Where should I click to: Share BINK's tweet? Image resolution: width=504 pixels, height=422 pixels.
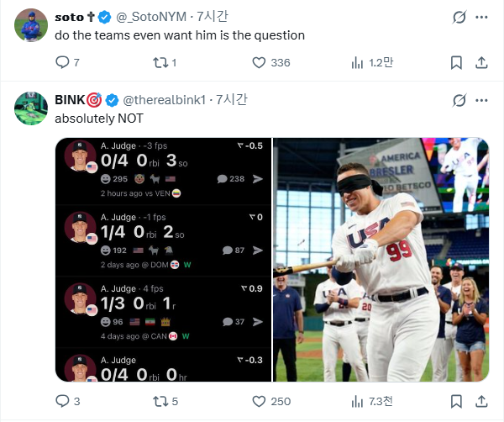tap(482, 401)
